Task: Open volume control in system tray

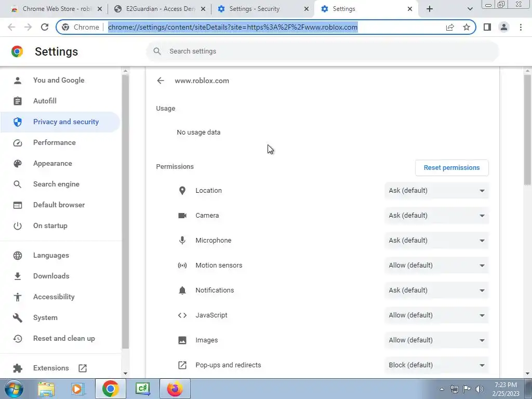Action: pos(480,389)
